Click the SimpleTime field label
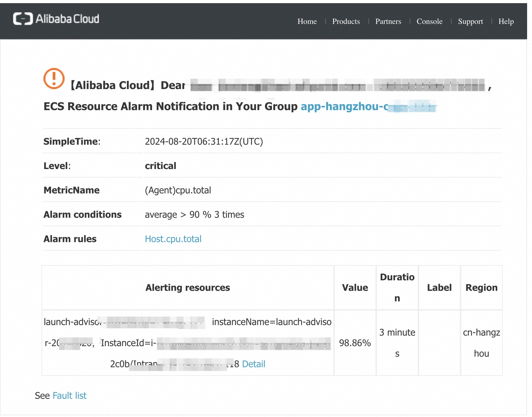This screenshot has width=532, height=417. pyautogui.click(x=72, y=141)
